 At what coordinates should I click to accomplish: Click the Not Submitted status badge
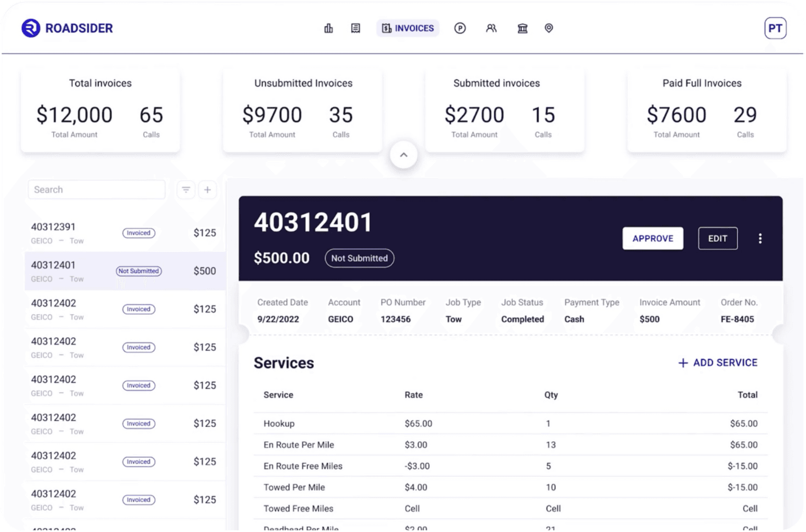pyautogui.click(x=359, y=258)
